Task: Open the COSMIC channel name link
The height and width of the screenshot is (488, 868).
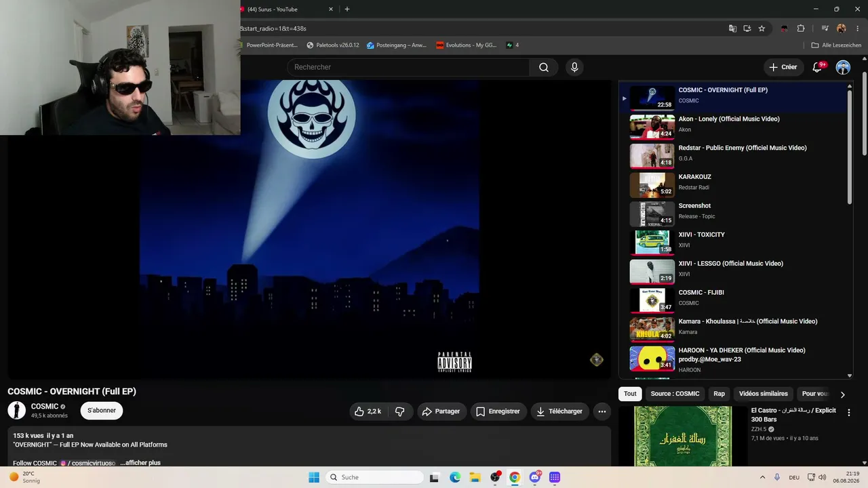Action: (45, 407)
